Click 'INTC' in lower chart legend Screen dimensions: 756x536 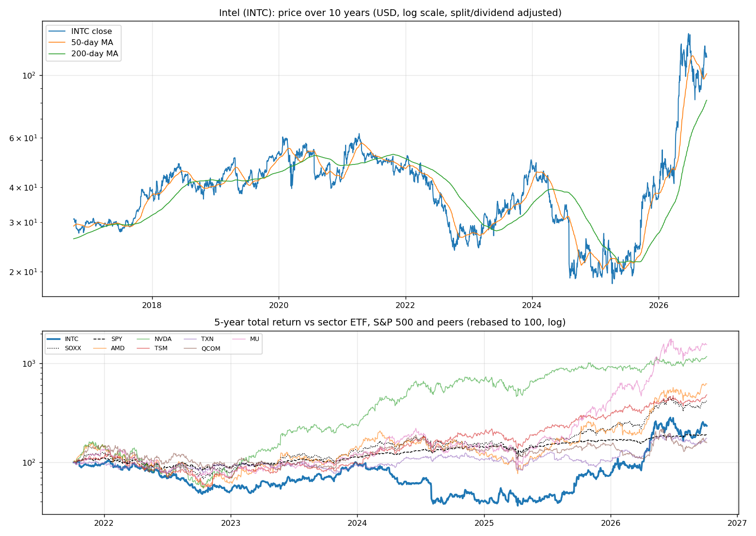(x=63, y=339)
